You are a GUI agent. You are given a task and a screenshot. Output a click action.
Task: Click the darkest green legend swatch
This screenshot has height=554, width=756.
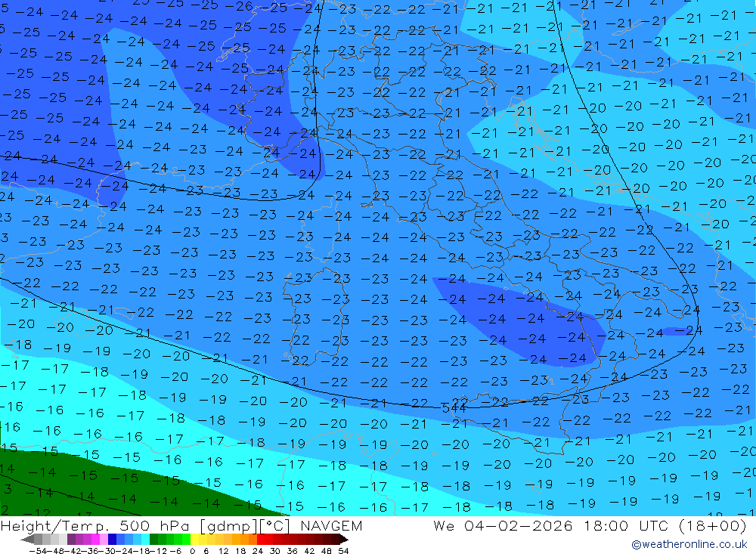(153, 539)
